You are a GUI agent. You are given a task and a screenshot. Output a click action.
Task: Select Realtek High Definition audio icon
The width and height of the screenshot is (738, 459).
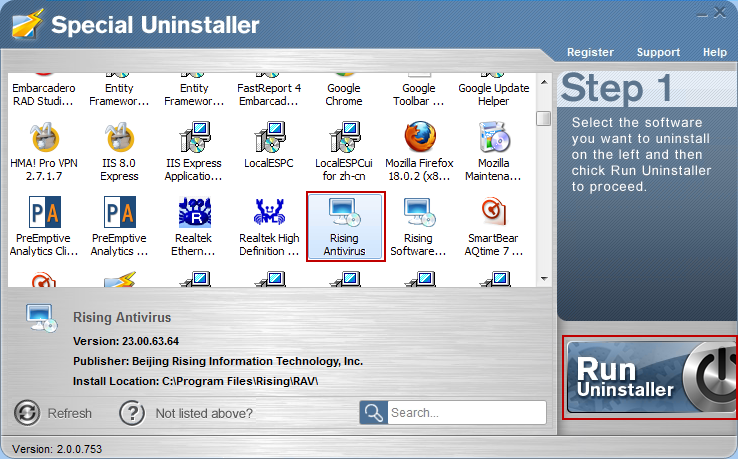point(269,212)
